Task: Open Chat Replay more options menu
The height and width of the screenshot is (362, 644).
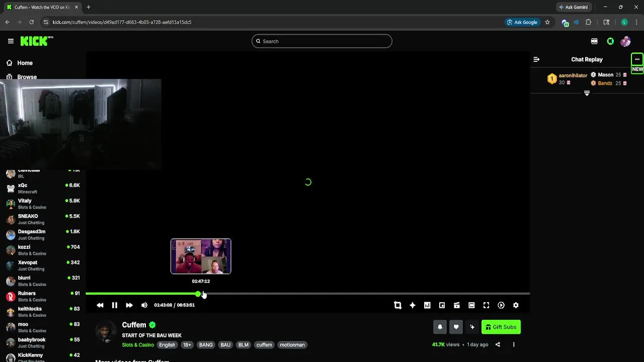Action: pos(637,59)
